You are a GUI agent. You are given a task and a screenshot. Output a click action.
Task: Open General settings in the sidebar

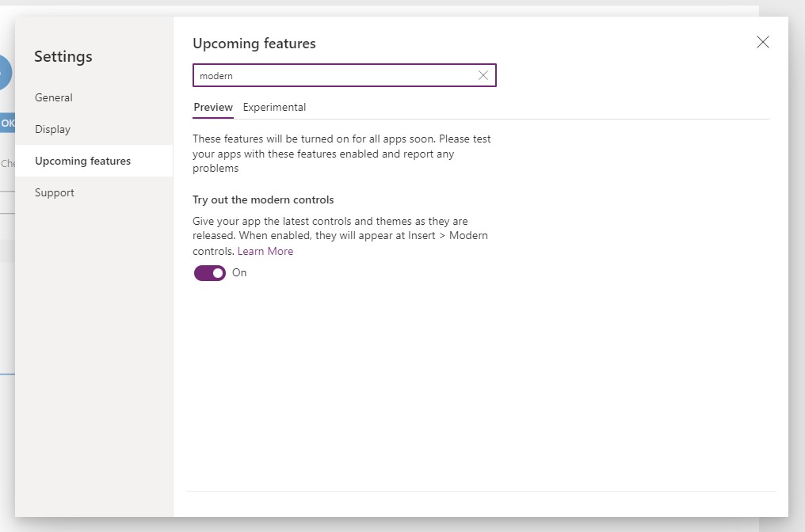point(53,97)
